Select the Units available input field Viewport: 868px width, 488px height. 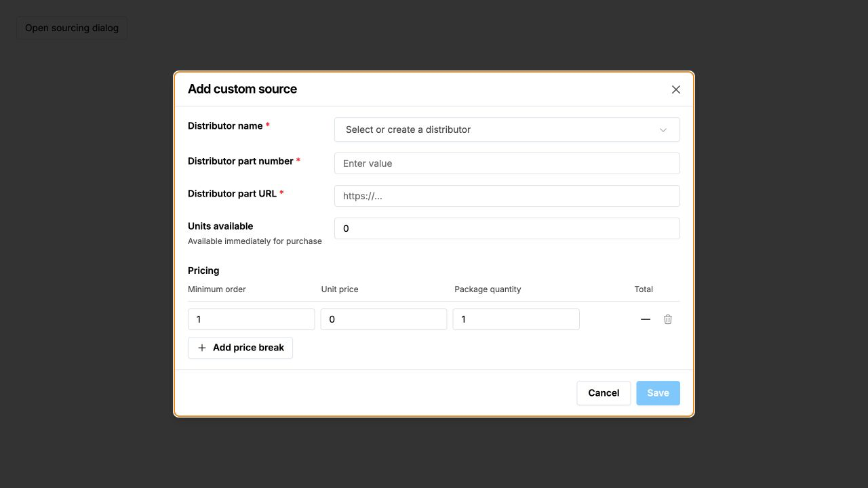coord(507,228)
